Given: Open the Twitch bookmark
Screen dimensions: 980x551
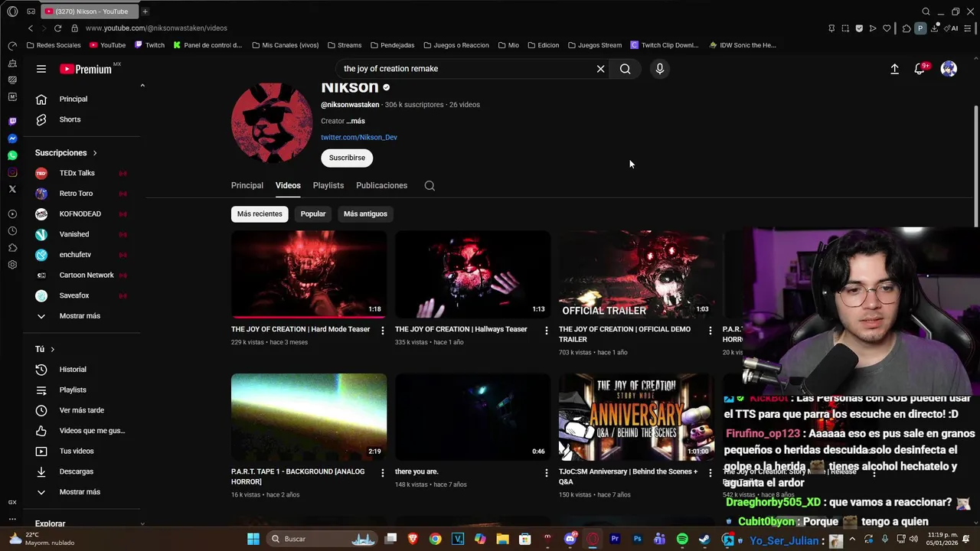Looking at the screenshot, I should click(150, 45).
